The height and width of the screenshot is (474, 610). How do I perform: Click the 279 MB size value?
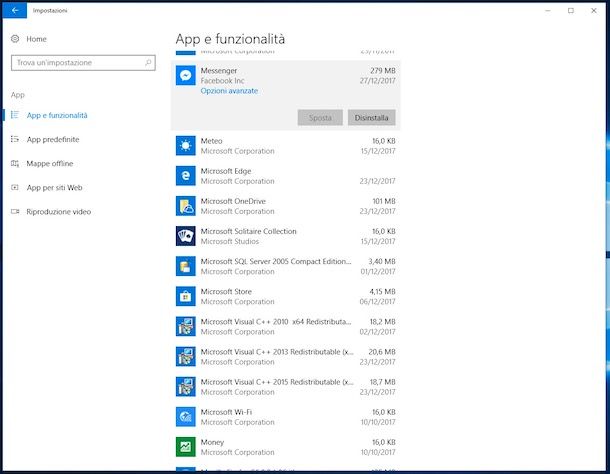click(x=383, y=70)
